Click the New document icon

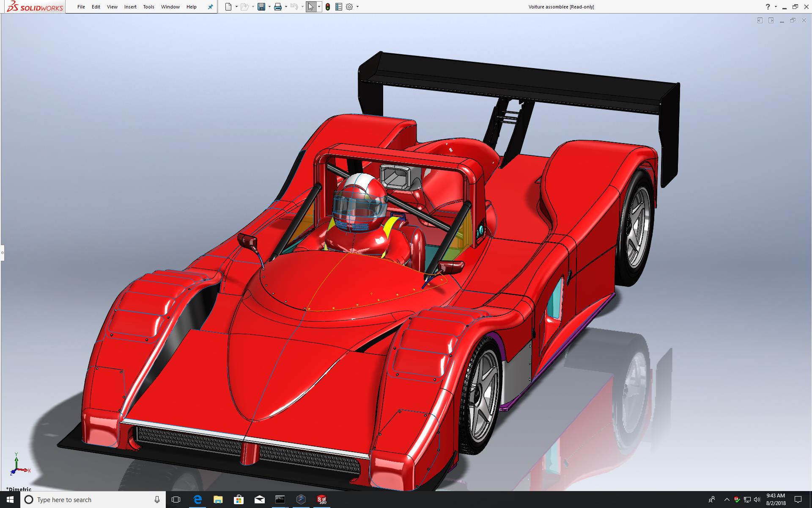(228, 7)
